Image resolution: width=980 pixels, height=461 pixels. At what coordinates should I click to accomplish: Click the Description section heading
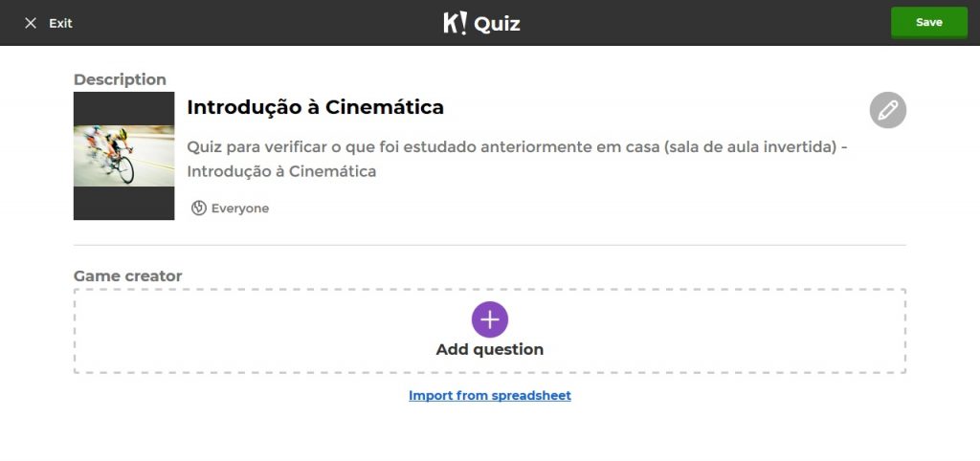click(120, 79)
